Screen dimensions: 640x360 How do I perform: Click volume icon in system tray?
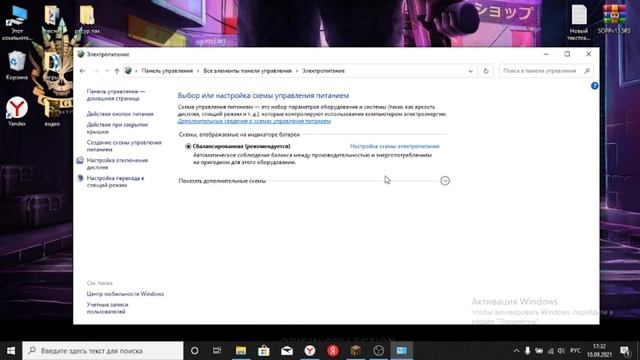pyautogui.click(x=561, y=351)
